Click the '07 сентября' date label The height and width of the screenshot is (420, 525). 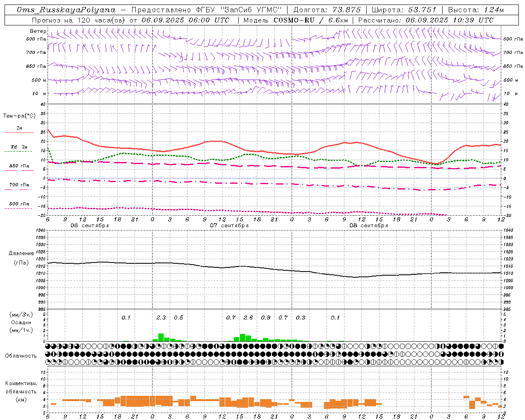click(229, 225)
